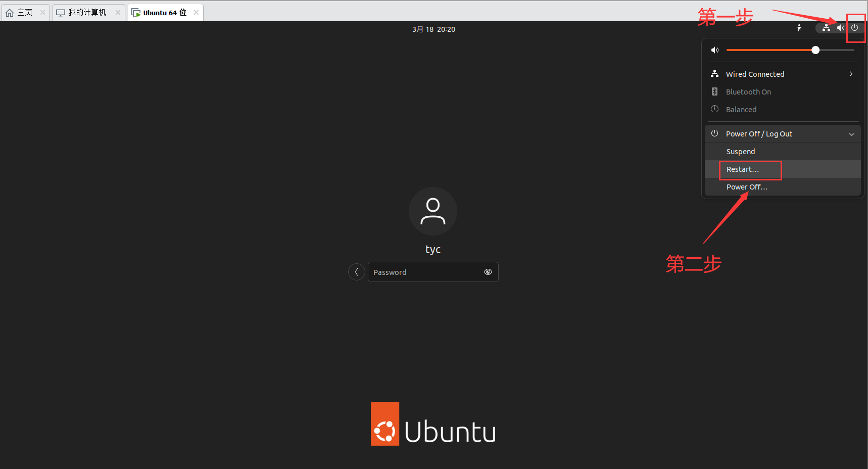
Task: Click the power icon beside Power Off / Log Out
Action: 714,133
